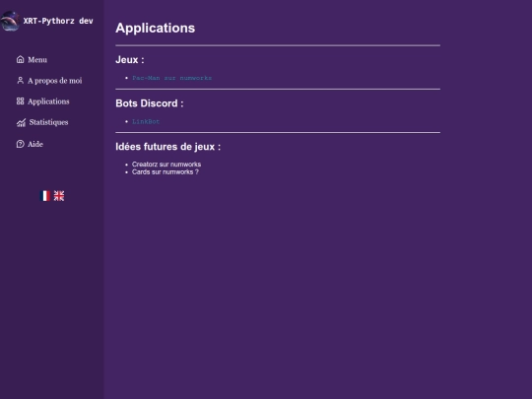532x399 pixels.
Task: Switch language with the French flag
Action: 44,196
